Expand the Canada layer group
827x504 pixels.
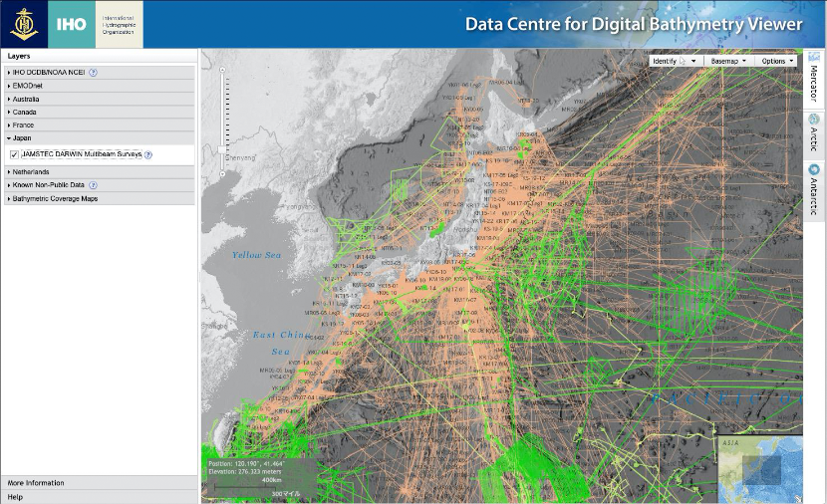coord(100,112)
